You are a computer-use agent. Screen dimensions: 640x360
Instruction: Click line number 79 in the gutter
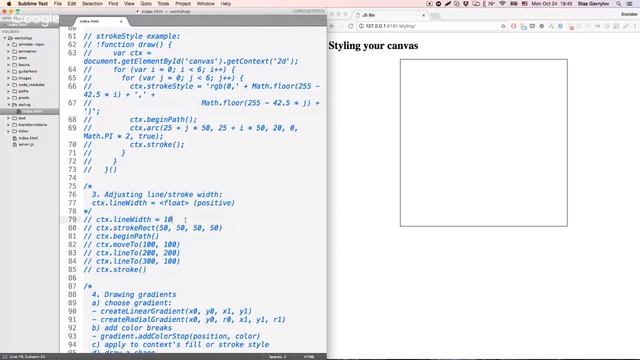(x=72, y=220)
